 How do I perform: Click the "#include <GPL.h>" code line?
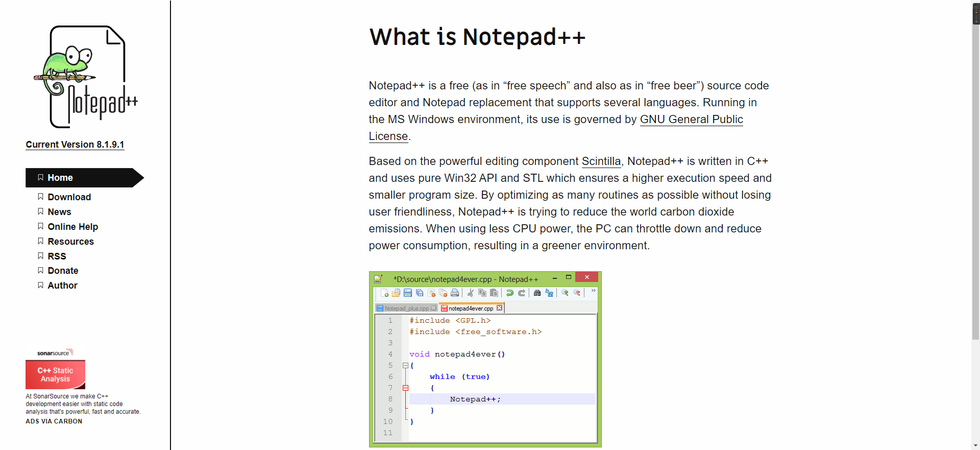coord(450,320)
